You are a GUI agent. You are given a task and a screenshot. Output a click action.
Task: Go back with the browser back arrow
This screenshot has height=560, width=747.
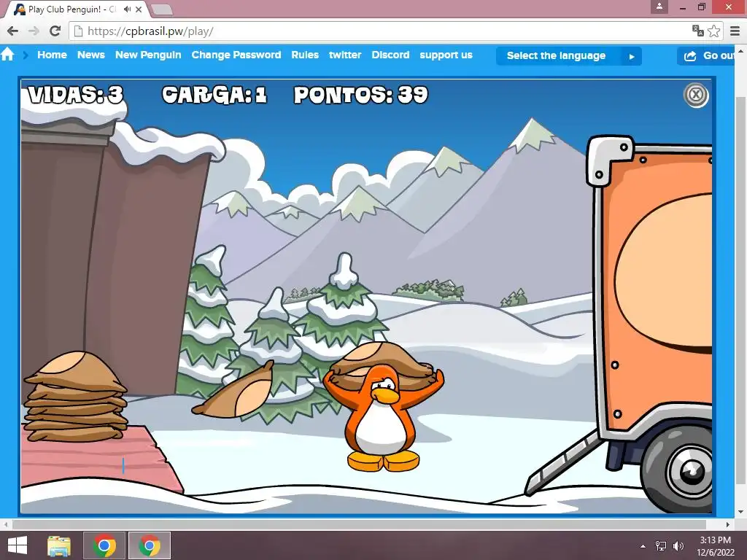(x=13, y=31)
